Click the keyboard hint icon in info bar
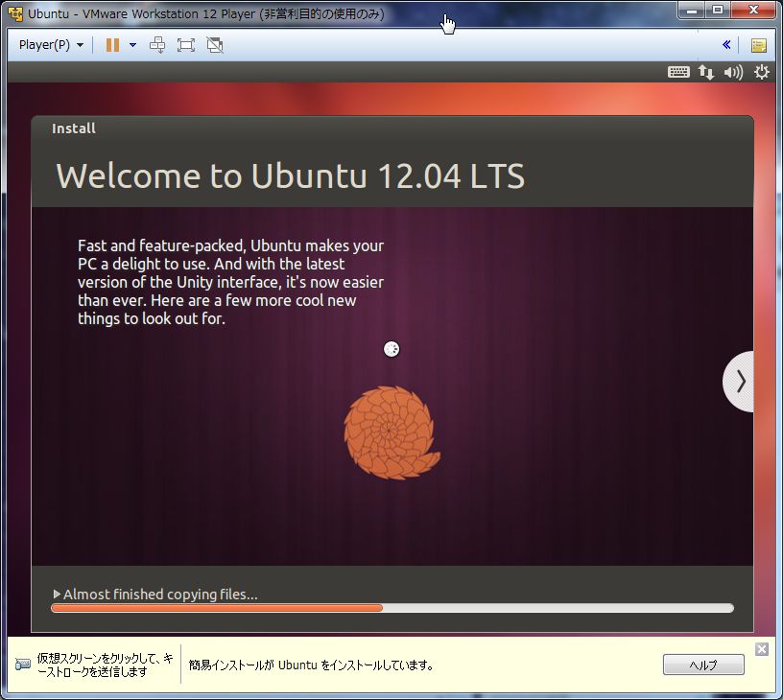The image size is (783, 700). (22, 665)
